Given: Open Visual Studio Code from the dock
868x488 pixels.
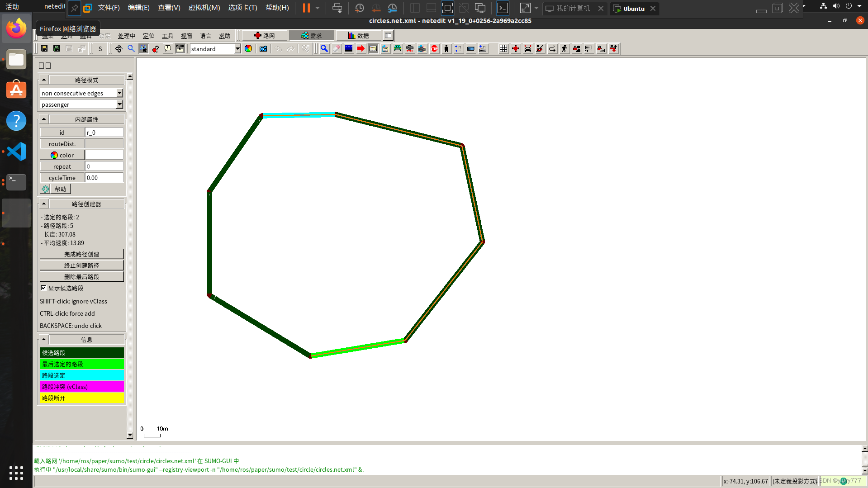Looking at the screenshot, I should (x=16, y=152).
